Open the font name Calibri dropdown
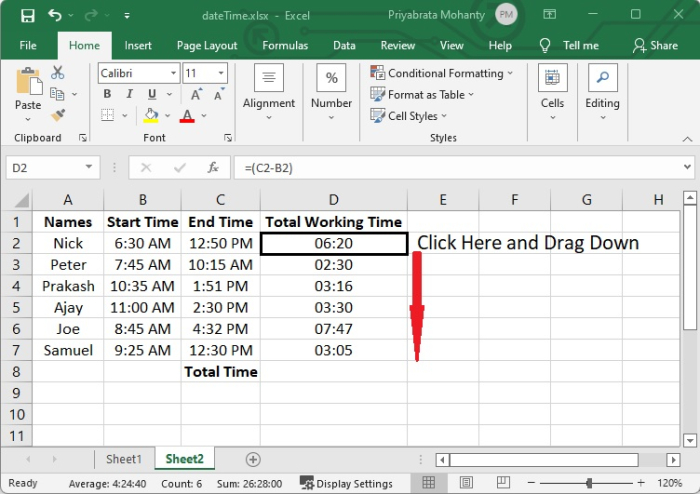Screen dimensions: 700x494 click(173, 74)
